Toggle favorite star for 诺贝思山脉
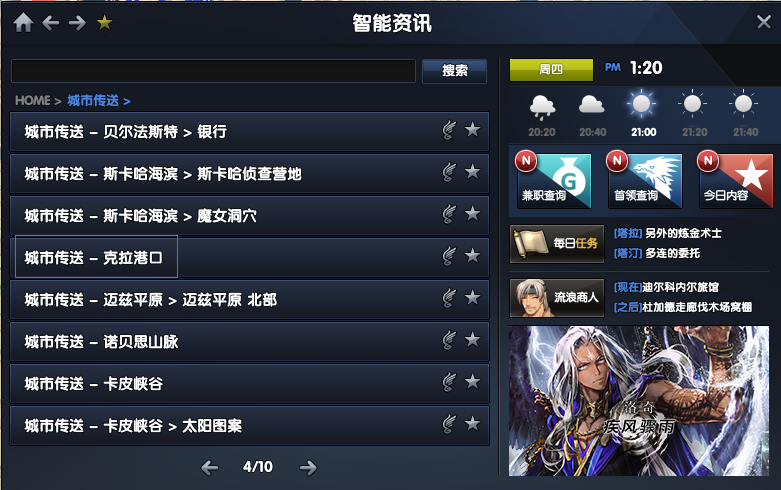Viewport: 781px width, 490px height. [x=473, y=340]
